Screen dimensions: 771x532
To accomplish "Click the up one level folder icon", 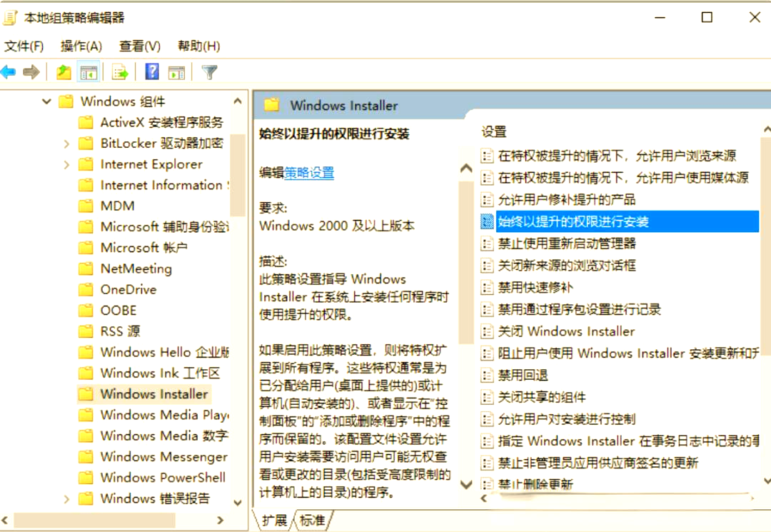I will click(x=63, y=71).
